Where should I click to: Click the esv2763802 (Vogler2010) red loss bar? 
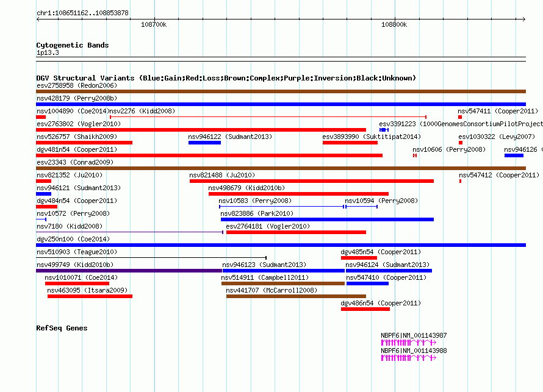[201, 130]
